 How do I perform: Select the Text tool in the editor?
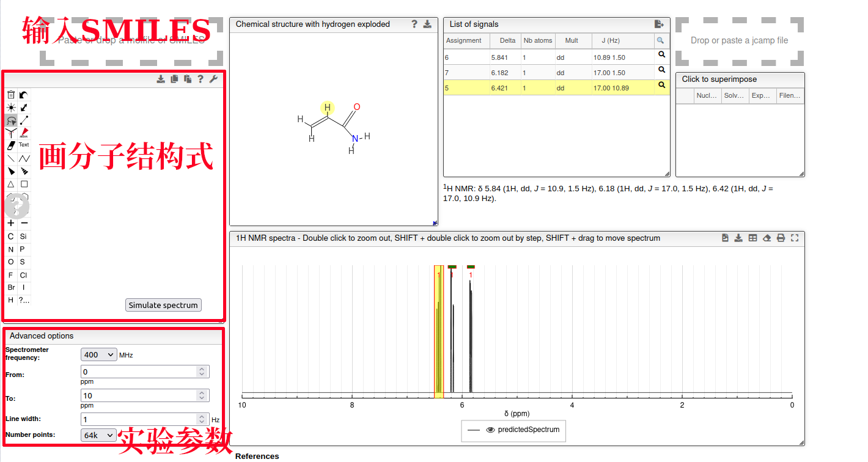pyautogui.click(x=24, y=145)
